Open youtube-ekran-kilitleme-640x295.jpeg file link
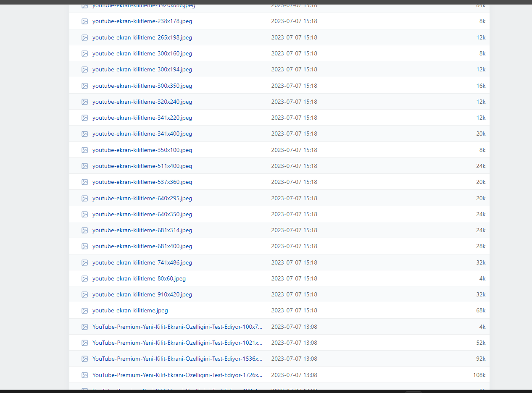 click(x=142, y=198)
